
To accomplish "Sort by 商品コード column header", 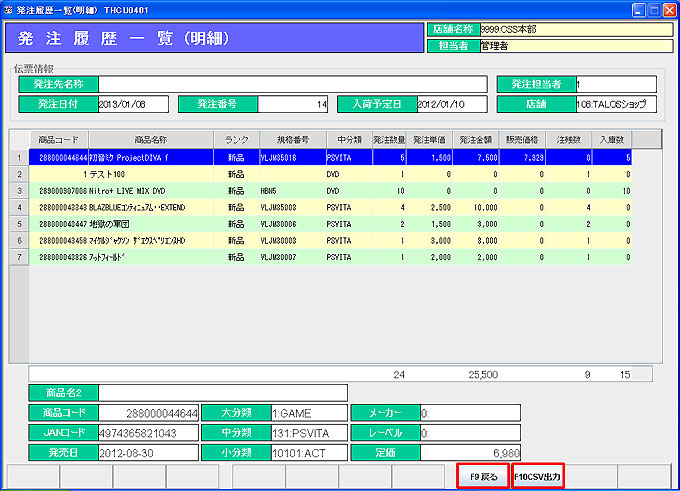I will (57, 139).
